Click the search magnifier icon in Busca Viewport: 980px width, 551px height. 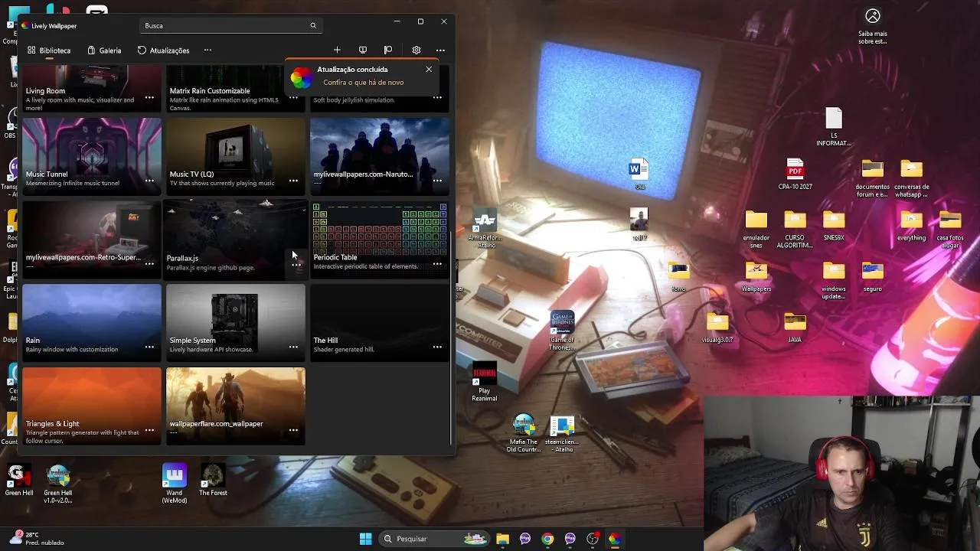tap(312, 26)
